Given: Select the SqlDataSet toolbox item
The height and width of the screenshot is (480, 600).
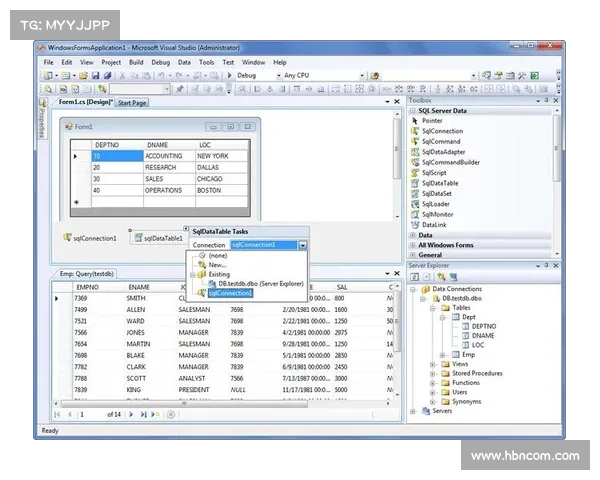Looking at the screenshot, I should (x=437, y=194).
